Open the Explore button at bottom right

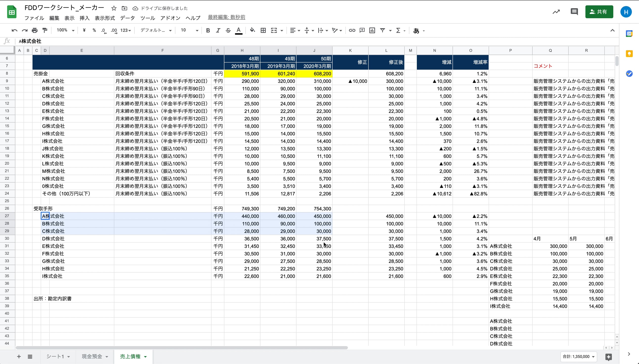[x=608, y=357]
